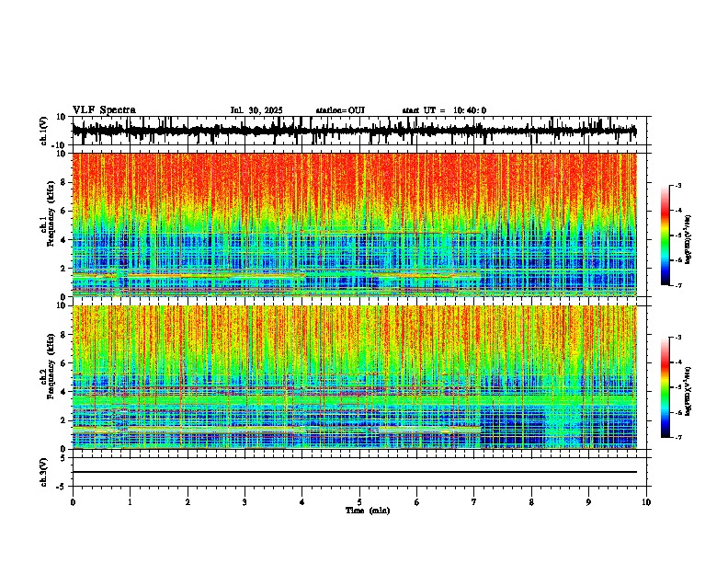Click the ch.1 spectrogram plot
728x563 pixels.
click(355, 224)
